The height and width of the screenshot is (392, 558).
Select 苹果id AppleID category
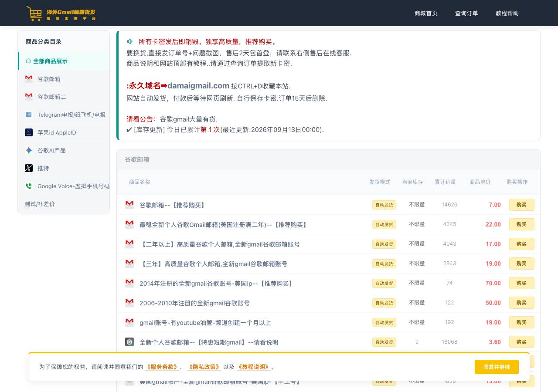point(64,132)
